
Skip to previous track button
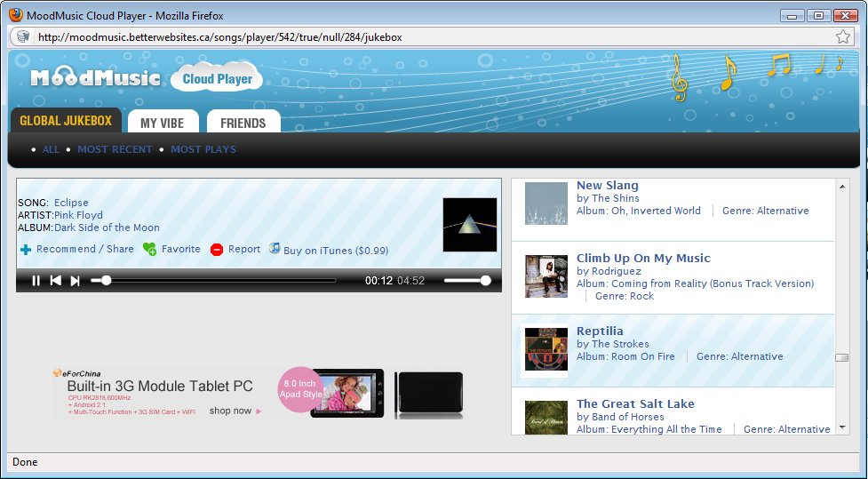pyautogui.click(x=55, y=281)
